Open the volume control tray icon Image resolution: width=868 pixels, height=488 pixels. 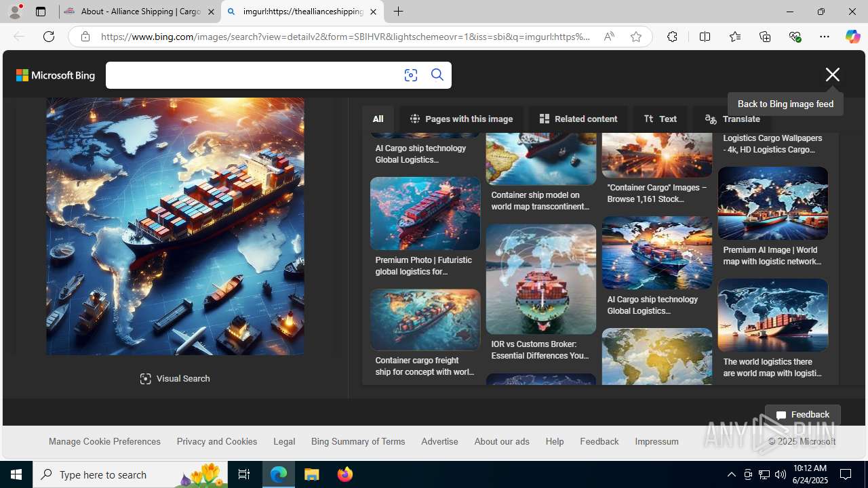click(781, 474)
